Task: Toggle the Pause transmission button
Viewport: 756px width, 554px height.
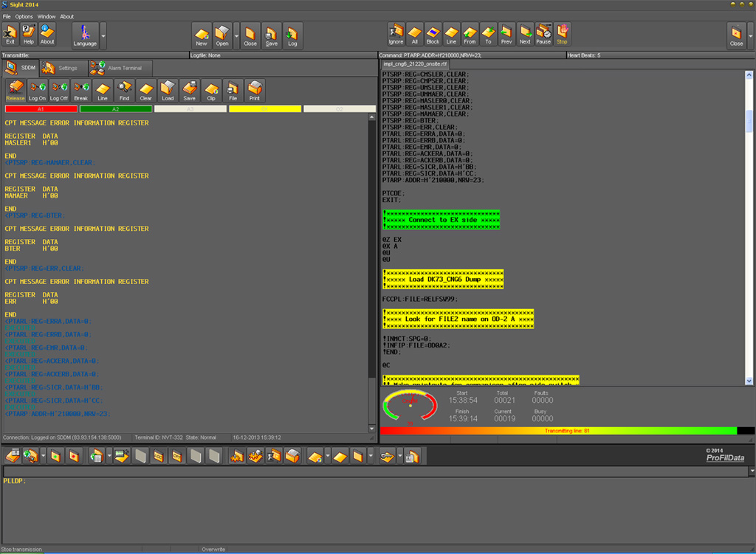Action: click(x=543, y=35)
